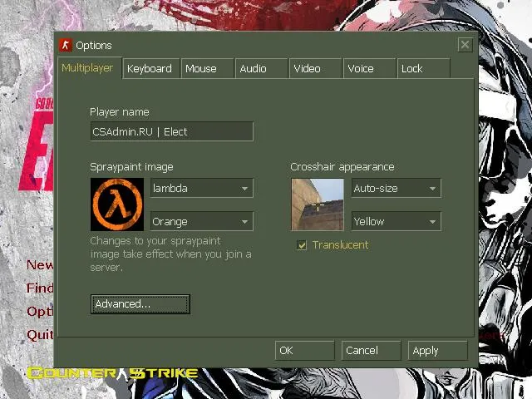Switch to the Audio tab
Image resolution: width=532 pixels, height=399 pixels.
[x=261, y=68]
